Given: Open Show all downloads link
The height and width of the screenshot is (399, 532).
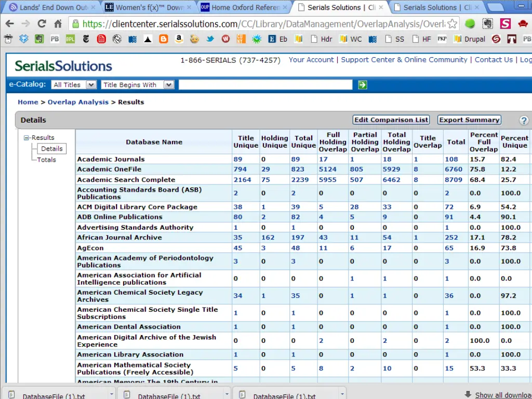Looking at the screenshot, I should [503, 395].
